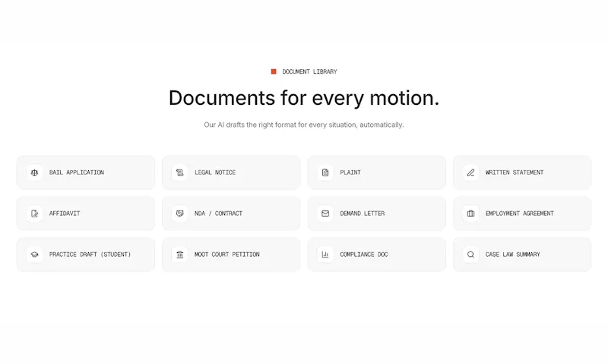608x364 pixels.
Task: Choose the Demand Letter card
Action: (x=376, y=214)
